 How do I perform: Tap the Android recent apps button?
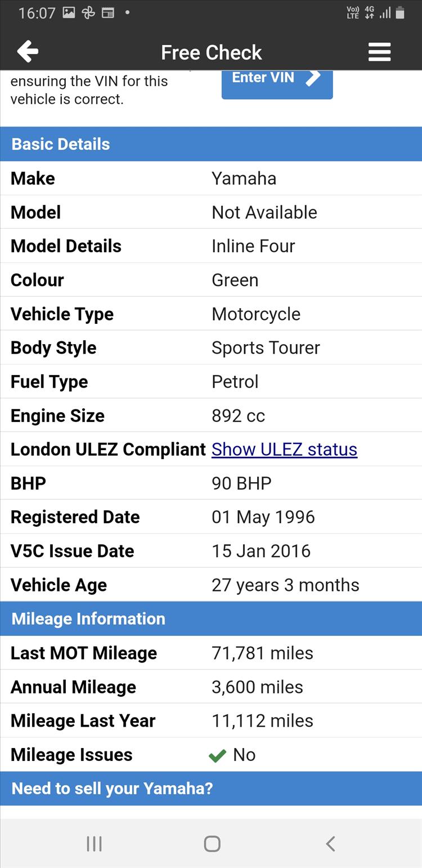[x=94, y=843]
